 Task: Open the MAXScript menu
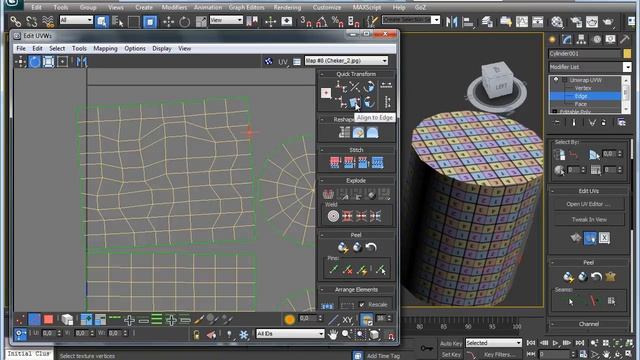(x=367, y=7)
